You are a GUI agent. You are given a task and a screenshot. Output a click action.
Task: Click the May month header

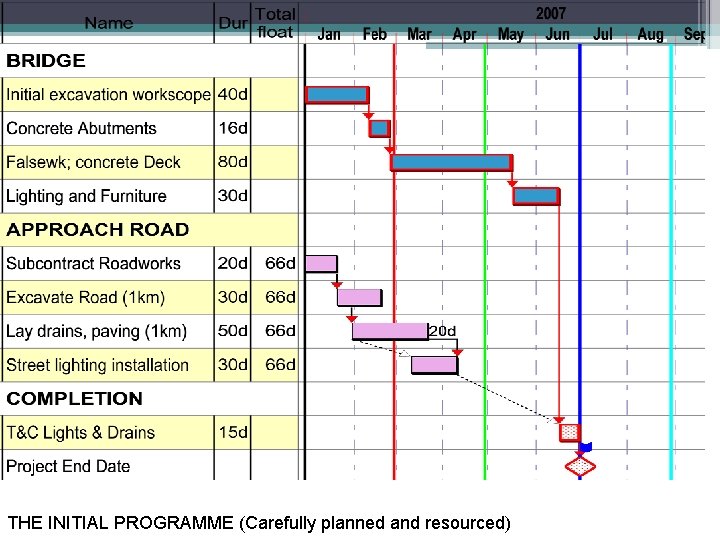tap(511, 34)
